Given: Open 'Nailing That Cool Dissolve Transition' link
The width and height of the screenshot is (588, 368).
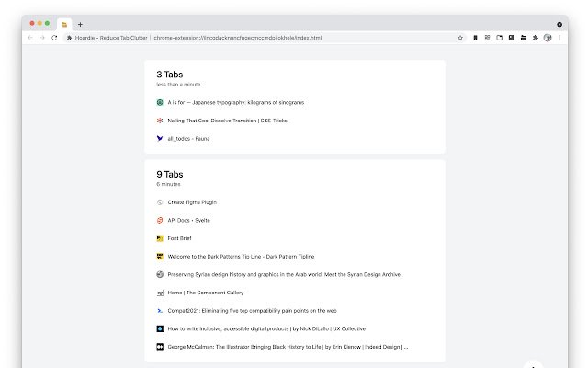Looking at the screenshot, I should tap(227, 121).
